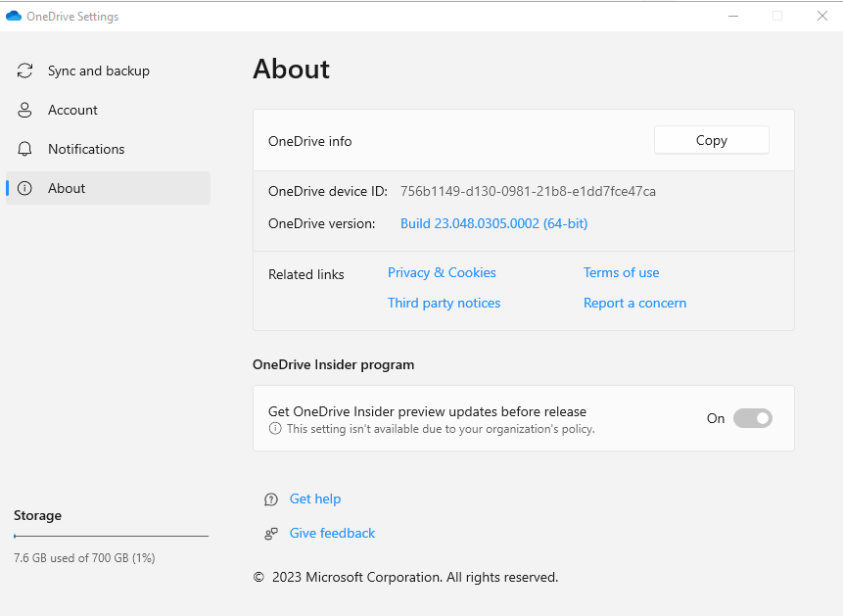Click the OneDrive Insider program heading
843x616 pixels.
coord(333,364)
